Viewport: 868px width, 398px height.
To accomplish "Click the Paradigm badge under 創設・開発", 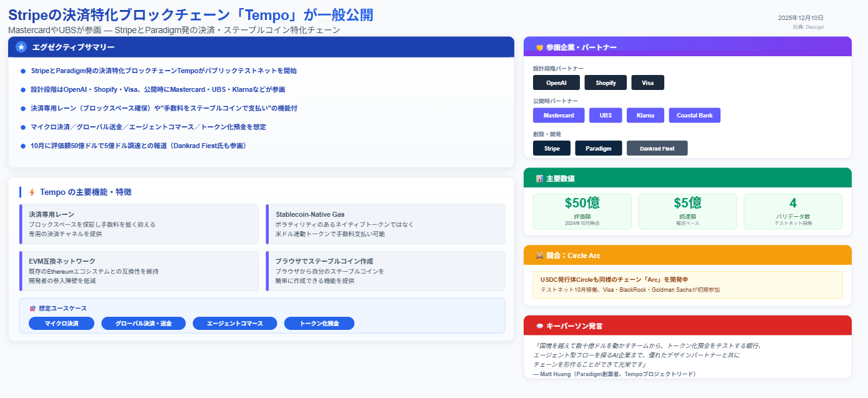I will coord(598,148).
